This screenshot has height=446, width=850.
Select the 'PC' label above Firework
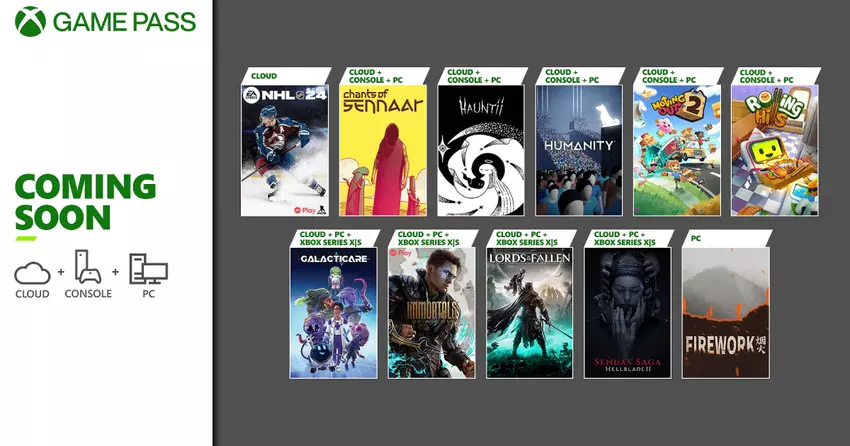tap(696, 238)
